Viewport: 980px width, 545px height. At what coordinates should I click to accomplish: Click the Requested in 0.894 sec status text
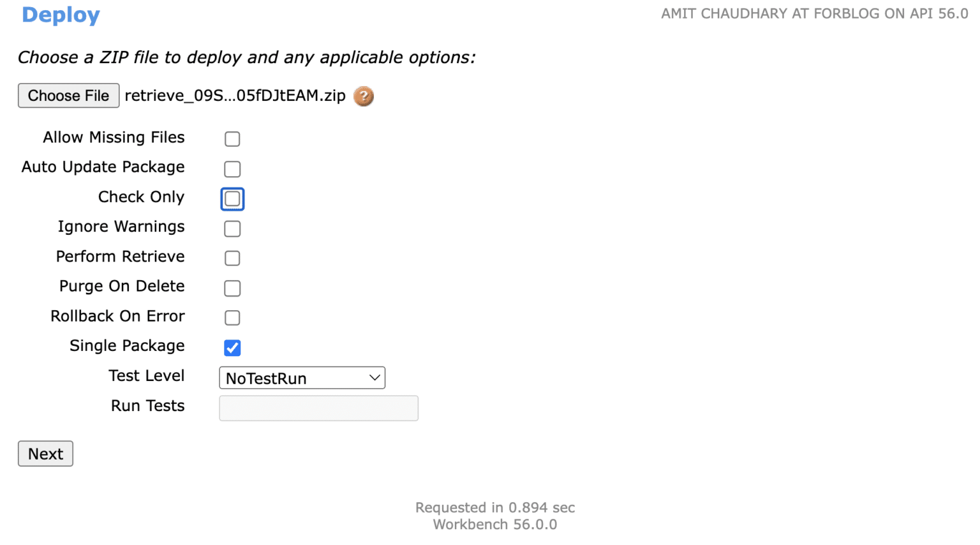click(x=494, y=507)
